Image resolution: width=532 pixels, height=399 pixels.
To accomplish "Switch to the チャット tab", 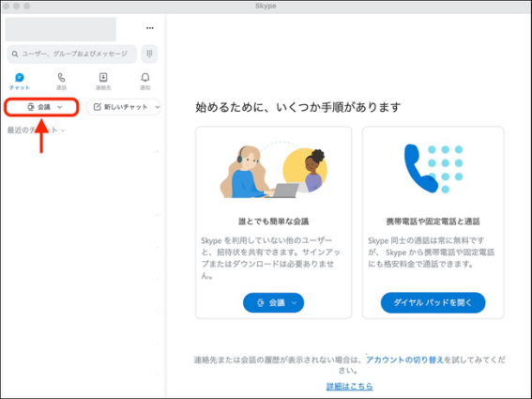I will click(20, 82).
